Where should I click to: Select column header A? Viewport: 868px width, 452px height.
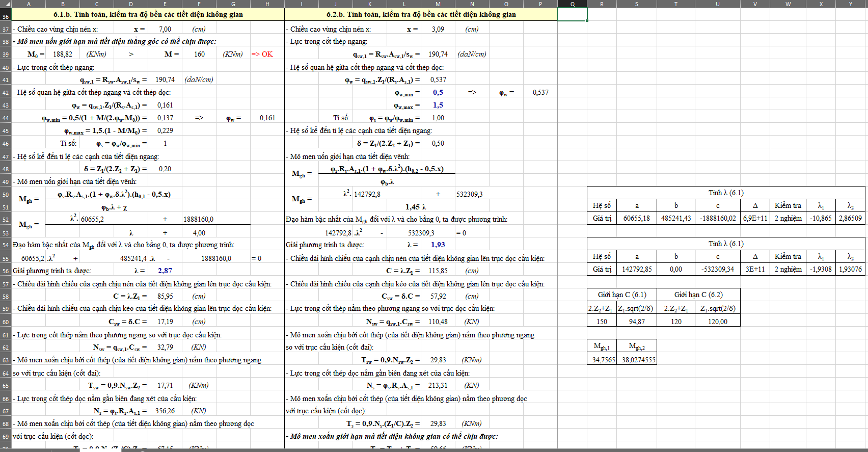29,4
